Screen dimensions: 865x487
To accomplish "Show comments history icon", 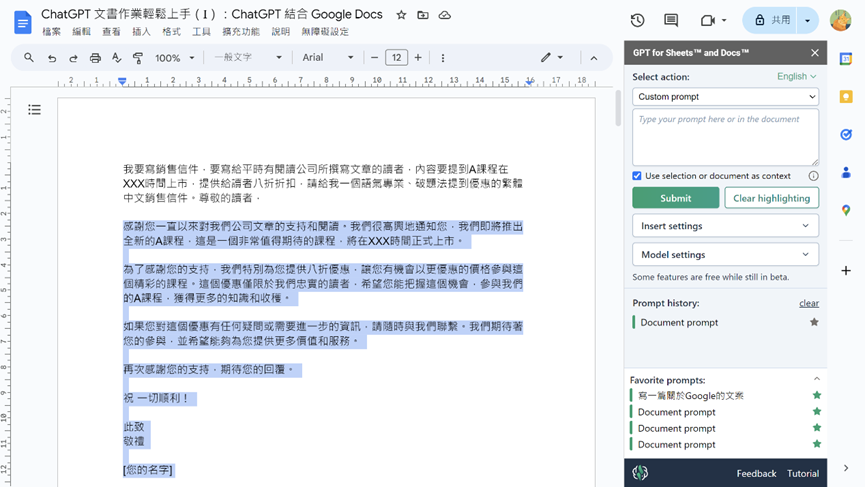I will click(671, 20).
